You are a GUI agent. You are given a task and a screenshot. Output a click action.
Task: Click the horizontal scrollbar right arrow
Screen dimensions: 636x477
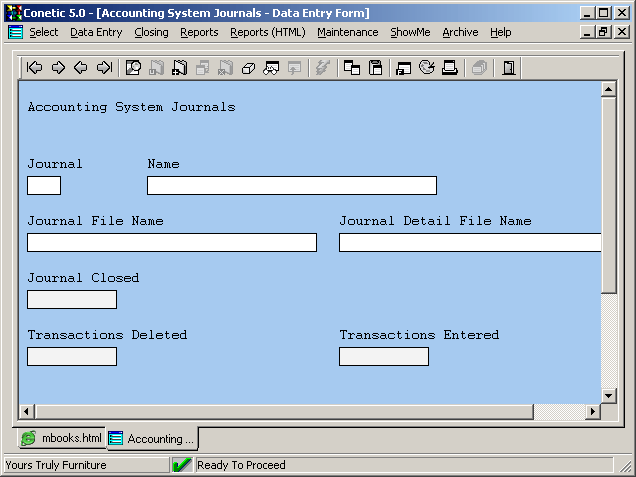pos(592,412)
